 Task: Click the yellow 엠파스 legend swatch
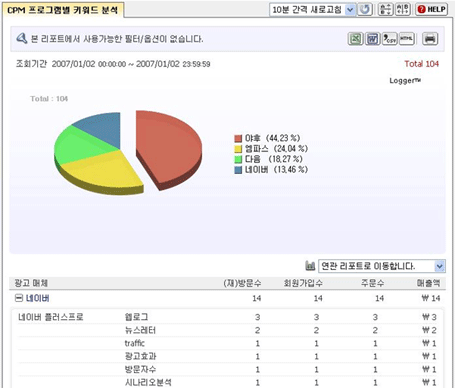coord(238,149)
